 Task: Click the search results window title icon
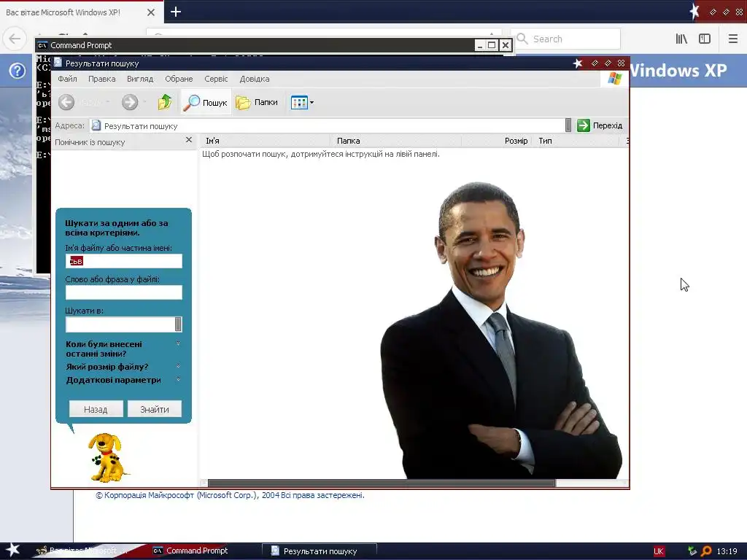click(x=58, y=63)
